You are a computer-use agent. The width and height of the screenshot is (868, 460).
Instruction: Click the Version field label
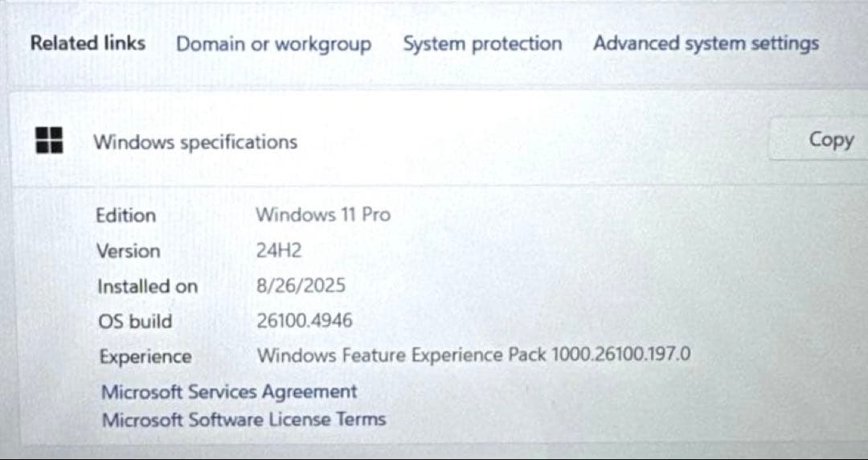[x=128, y=251]
